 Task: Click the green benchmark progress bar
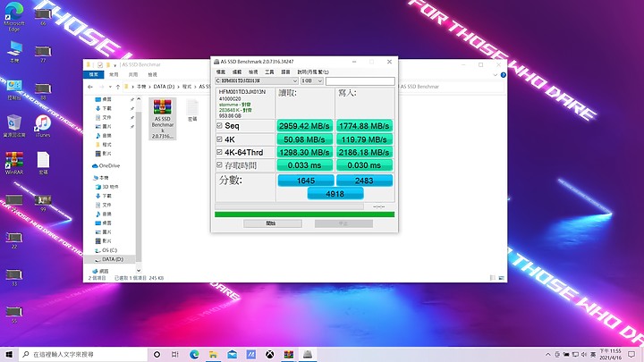click(304, 215)
